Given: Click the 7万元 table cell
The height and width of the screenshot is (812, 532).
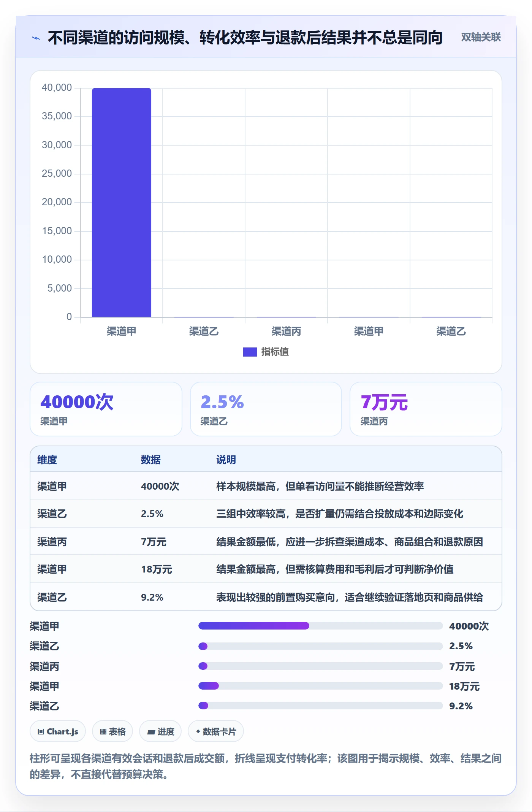Looking at the screenshot, I should pos(154,542).
